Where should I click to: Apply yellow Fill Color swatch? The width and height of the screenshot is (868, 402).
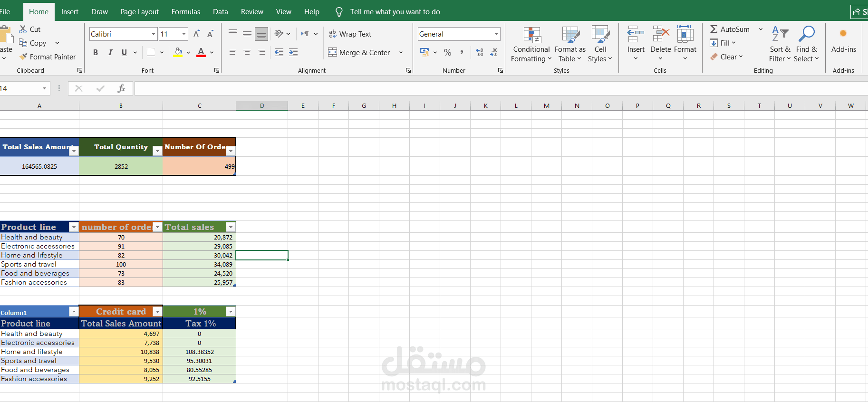[x=178, y=52]
